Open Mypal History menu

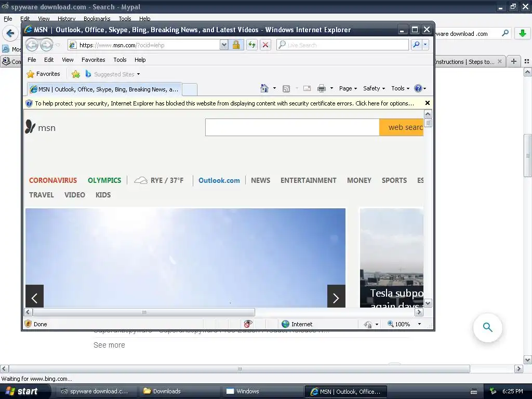click(66, 19)
